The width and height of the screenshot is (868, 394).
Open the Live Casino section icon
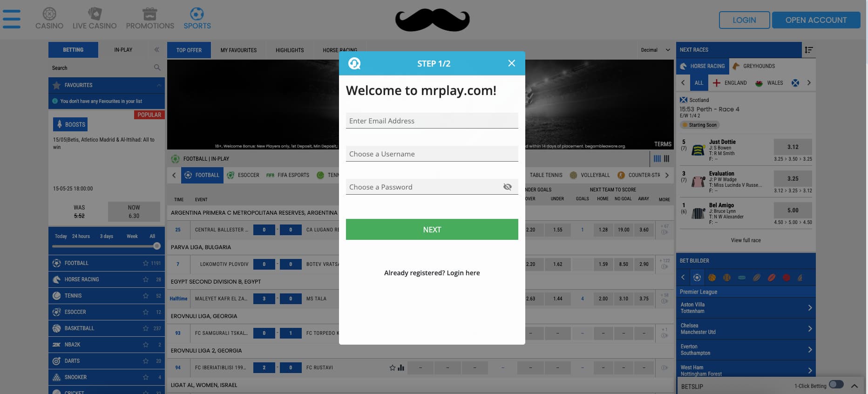point(95,14)
